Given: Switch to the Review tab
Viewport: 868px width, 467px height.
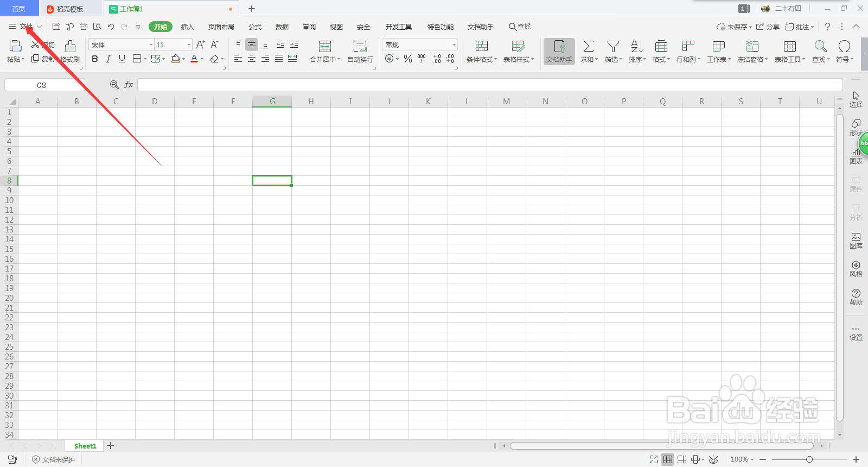Looking at the screenshot, I should (x=309, y=27).
